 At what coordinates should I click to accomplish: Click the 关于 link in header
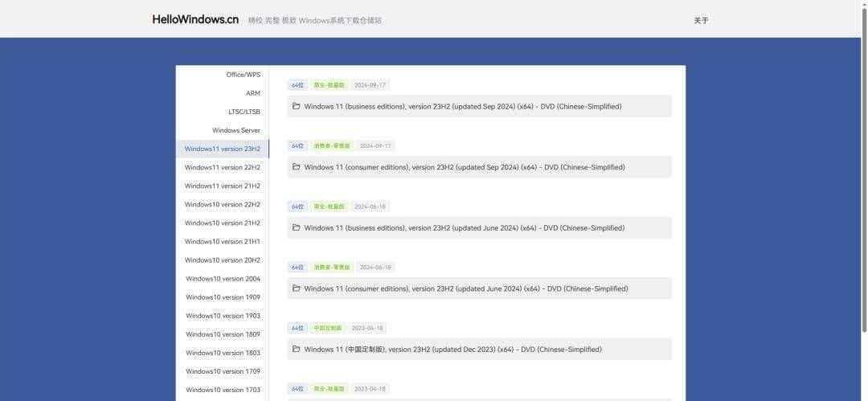tap(701, 20)
